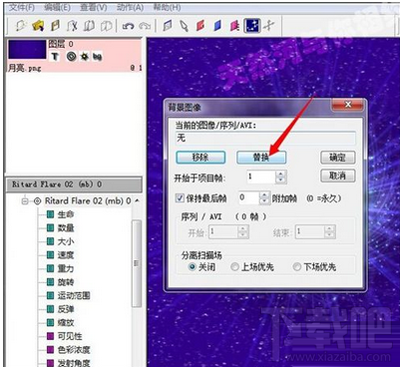Click the Undo arrow icon
The width and height of the screenshot is (400, 367).
point(128,26)
